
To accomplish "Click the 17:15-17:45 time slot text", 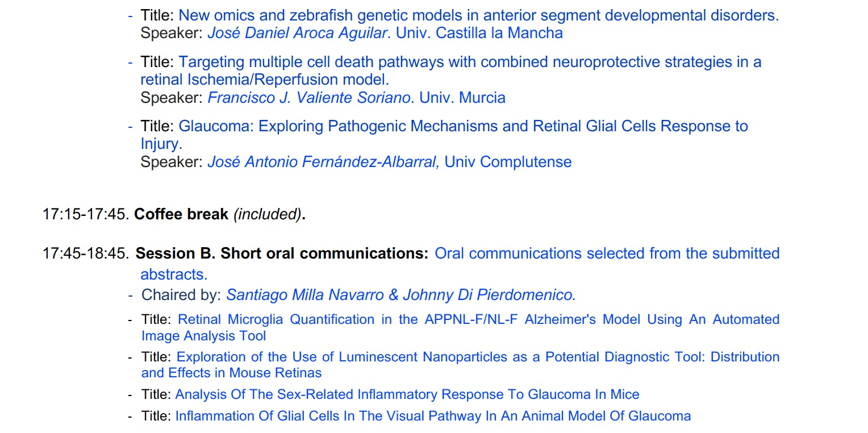I will click(86, 215).
